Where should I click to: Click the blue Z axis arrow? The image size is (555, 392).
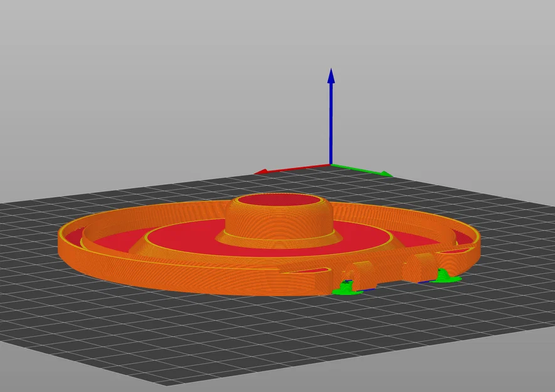click(330, 116)
